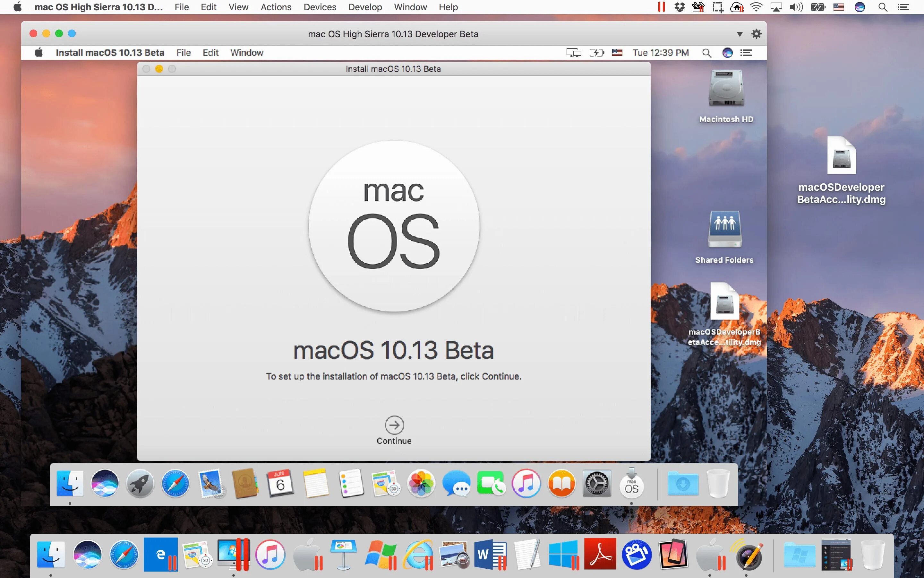
Task: Select macOSDeveloperBetaAcce...tility.dmg file inside the VM
Action: click(724, 301)
